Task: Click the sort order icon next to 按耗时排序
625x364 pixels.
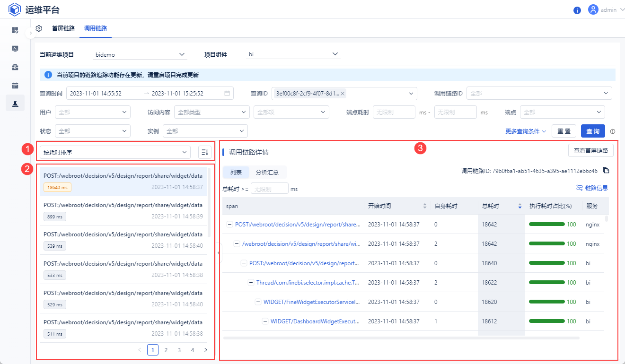Action: click(x=205, y=152)
